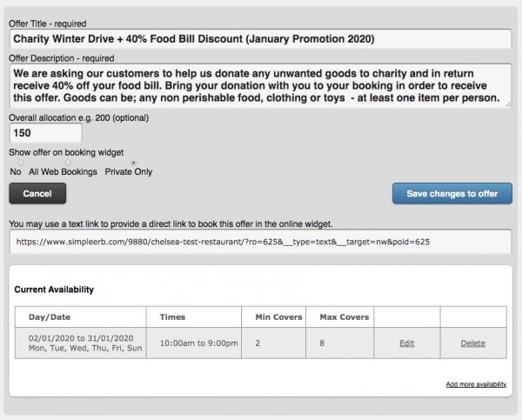522x420 pixels.
Task: Open Edit for the availability row
Action: [406, 343]
